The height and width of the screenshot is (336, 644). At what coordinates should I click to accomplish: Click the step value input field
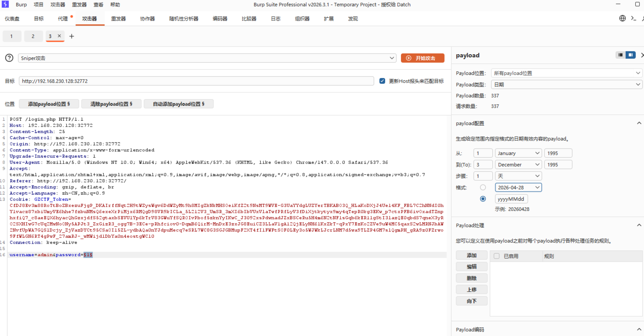[x=483, y=176]
